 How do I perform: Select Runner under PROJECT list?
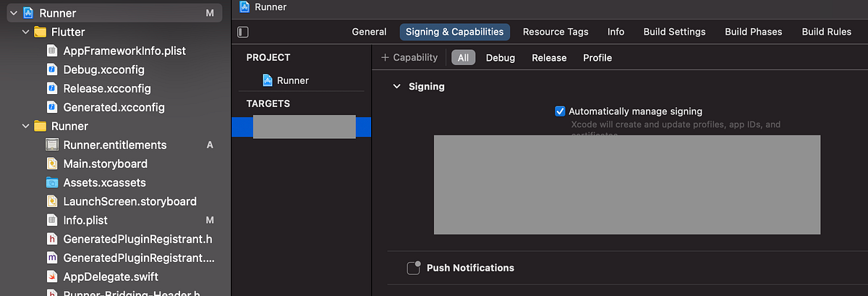(x=292, y=80)
